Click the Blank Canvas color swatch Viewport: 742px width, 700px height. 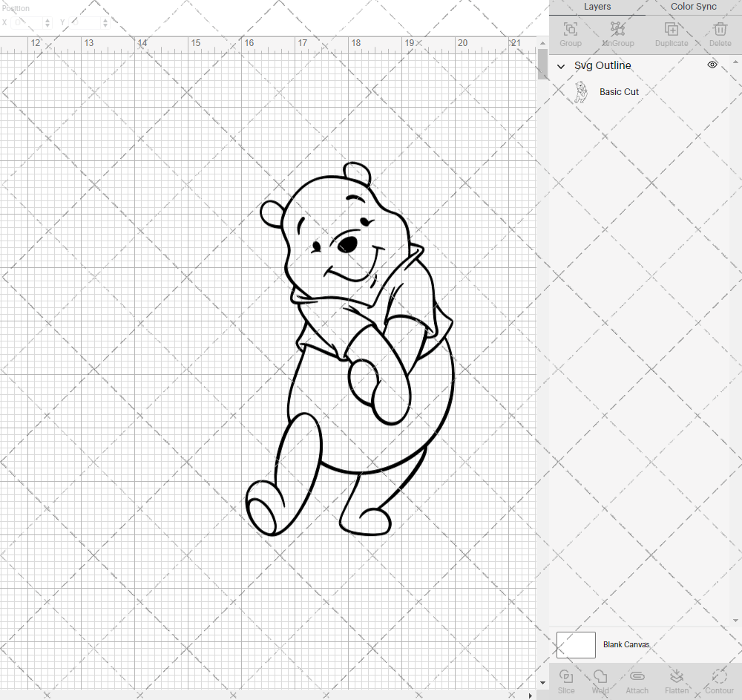tap(576, 644)
